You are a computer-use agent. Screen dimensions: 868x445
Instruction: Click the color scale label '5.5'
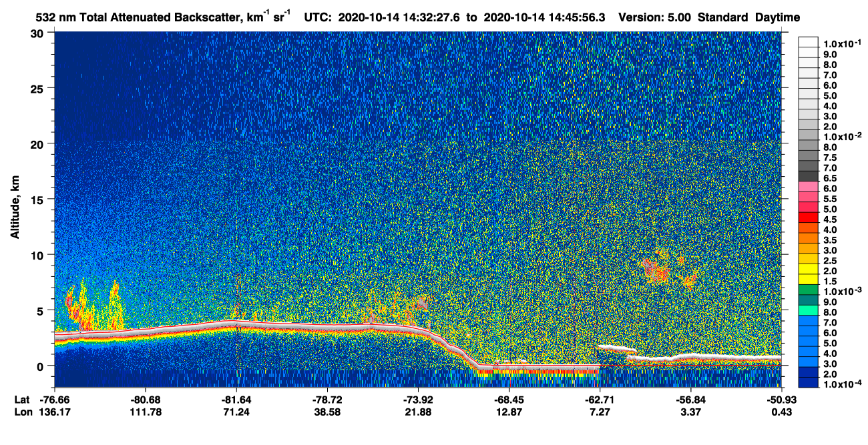(x=831, y=199)
